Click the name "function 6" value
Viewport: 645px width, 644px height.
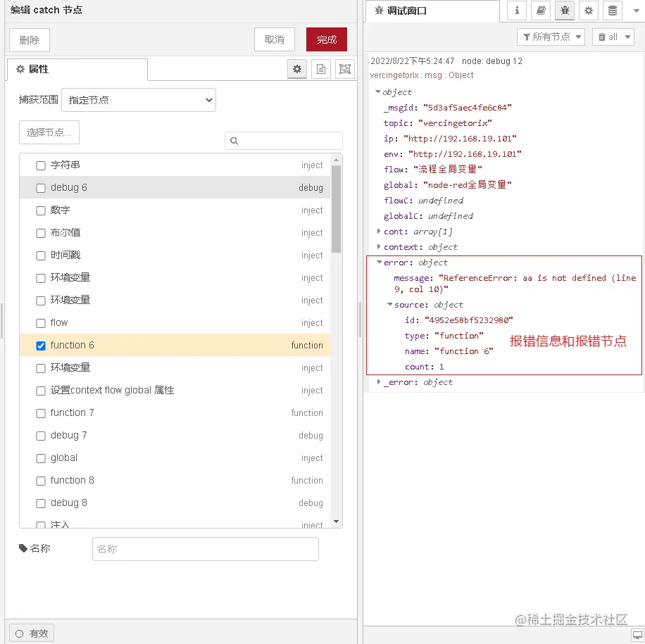(x=463, y=351)
